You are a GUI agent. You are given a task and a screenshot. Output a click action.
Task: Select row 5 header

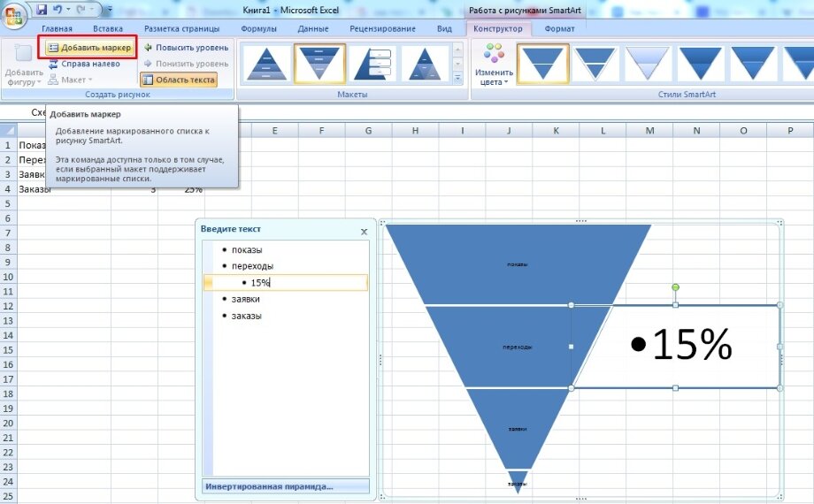click(x=8, y=203)
